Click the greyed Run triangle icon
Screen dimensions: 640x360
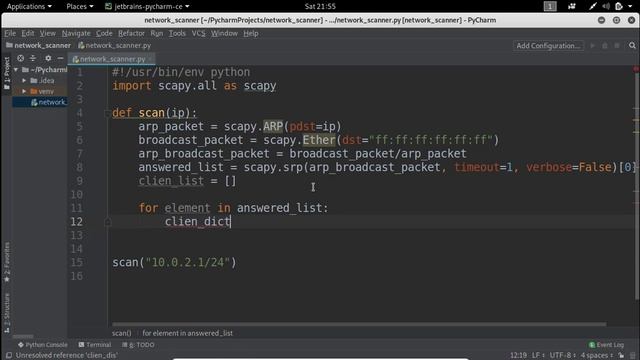pyautogui.click(x=593, y=46)
